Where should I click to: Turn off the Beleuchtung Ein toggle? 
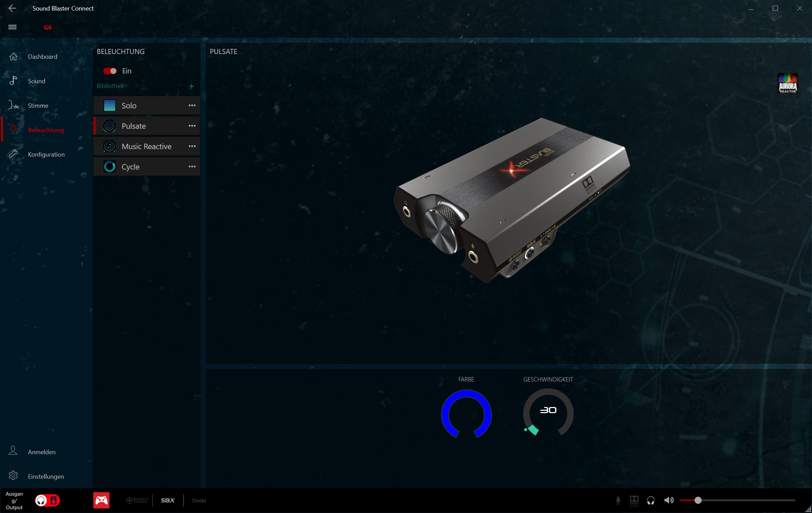[x=110, y=71]
